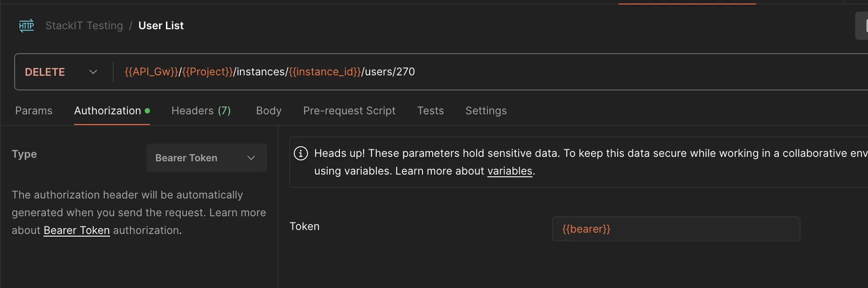Open the variables learn-more link
This screenshot has height=288, width=868.
coord(510,171)
